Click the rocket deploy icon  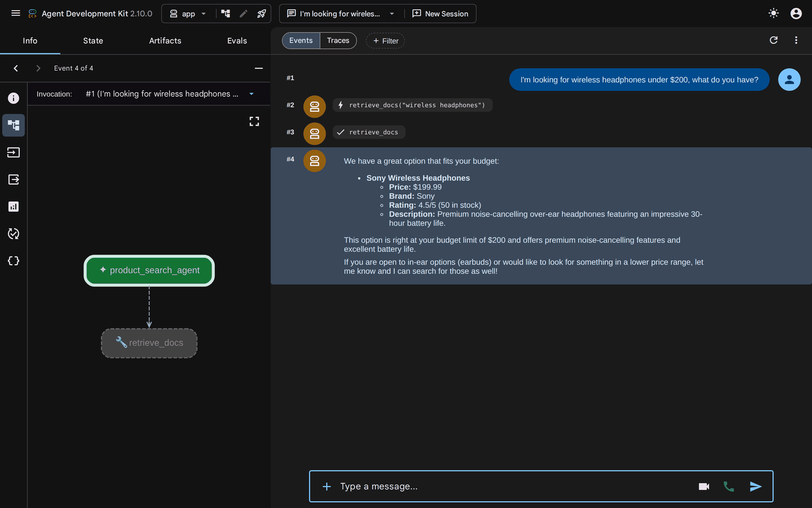tap(261, 14)
